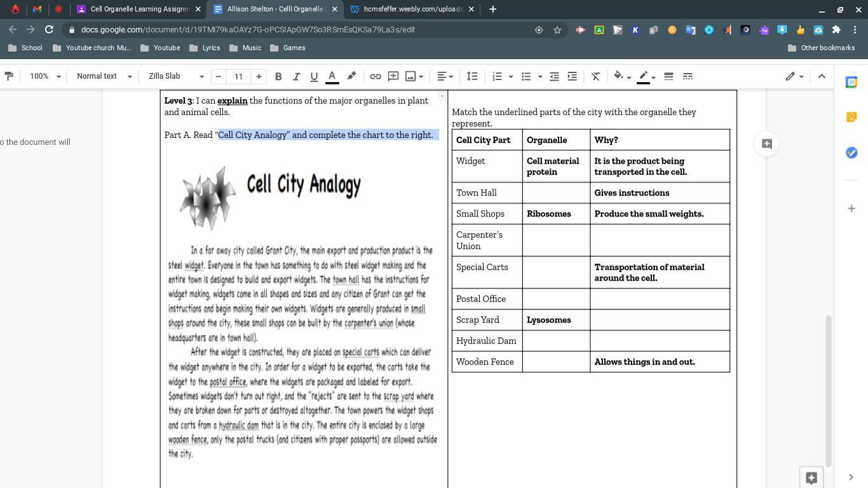This screenshot has height=488, width=868.
Task: Switch to the hcmsfeffer.weebly.com tab
Action: click(407, 9)
